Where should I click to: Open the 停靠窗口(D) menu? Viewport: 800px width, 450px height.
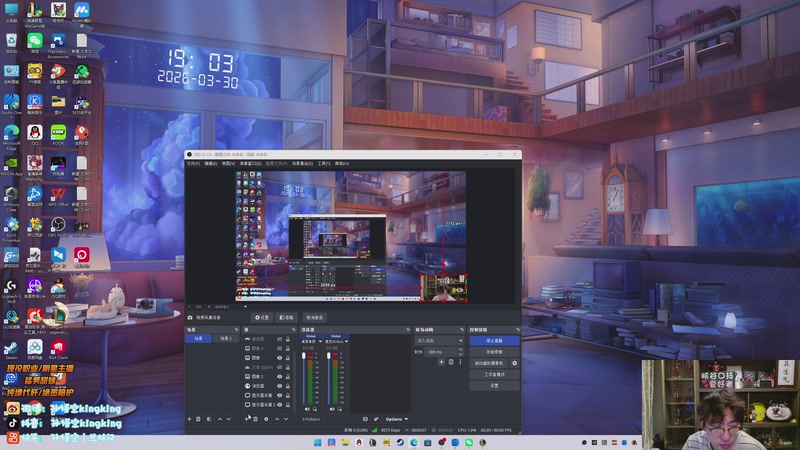click(251, 164)
